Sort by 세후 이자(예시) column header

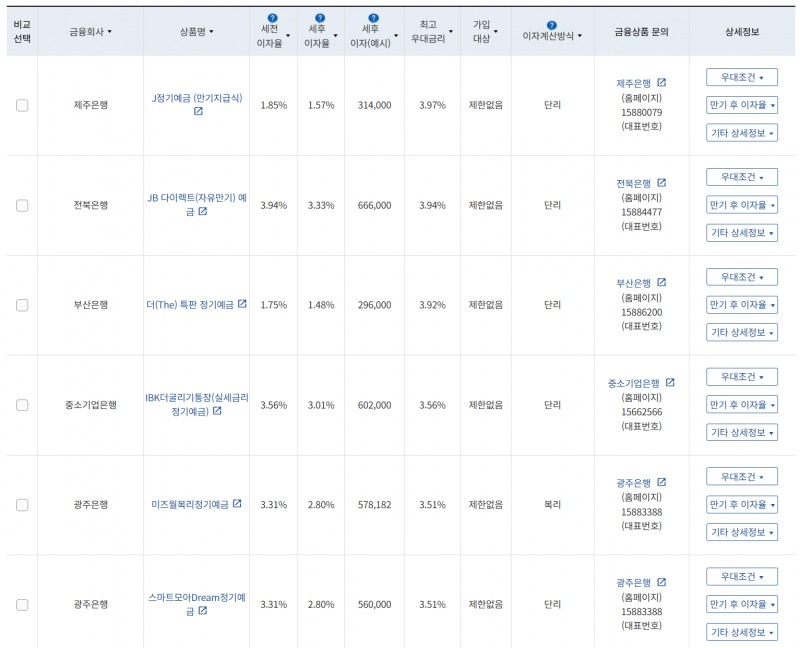click(374, 36)
